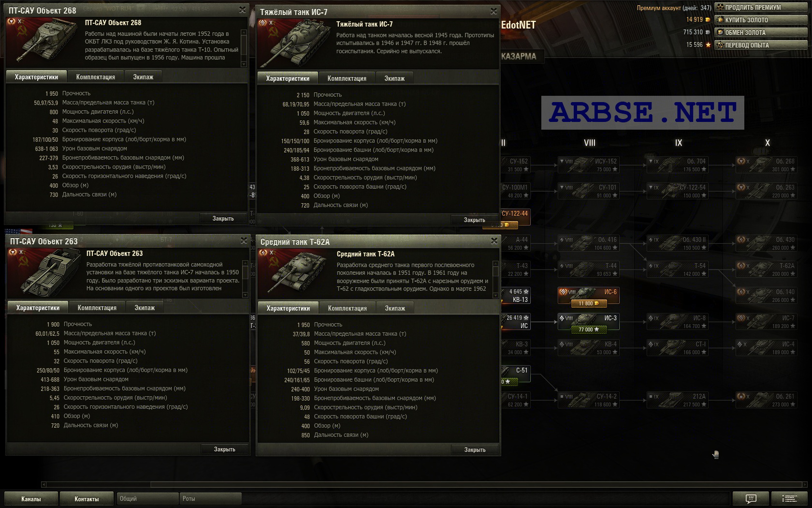Open Экипаж tab in Т-62А window
Screen dimensions: 812x508
[395, 308]
